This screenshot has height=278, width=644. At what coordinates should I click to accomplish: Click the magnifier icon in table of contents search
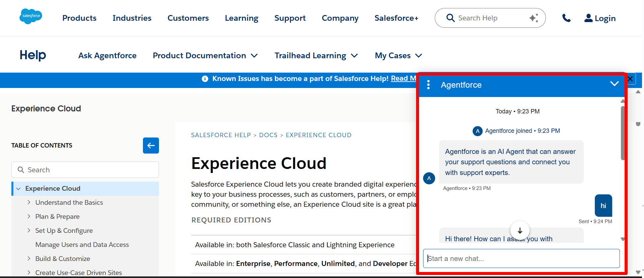coord(21,170)
